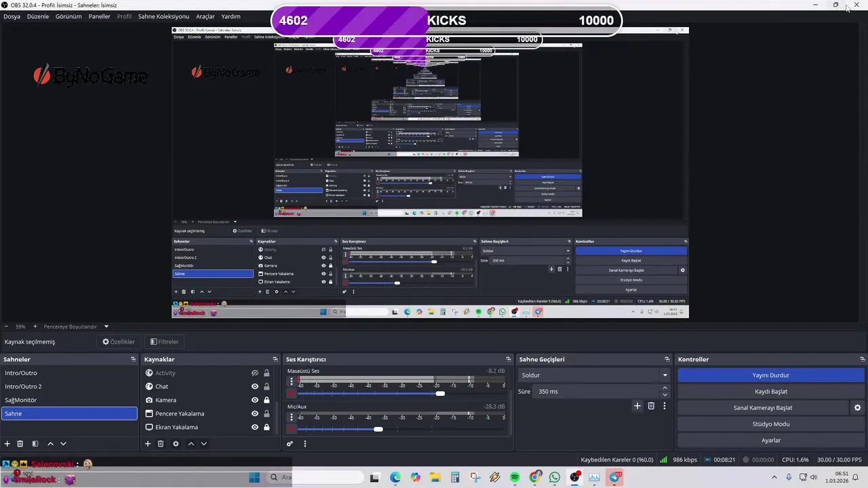Image resolution: width=868 pixels, height=488 pixels.
Task: Open Ayarlar settings button
Action: pyautogui.click(x=771, y=441)
